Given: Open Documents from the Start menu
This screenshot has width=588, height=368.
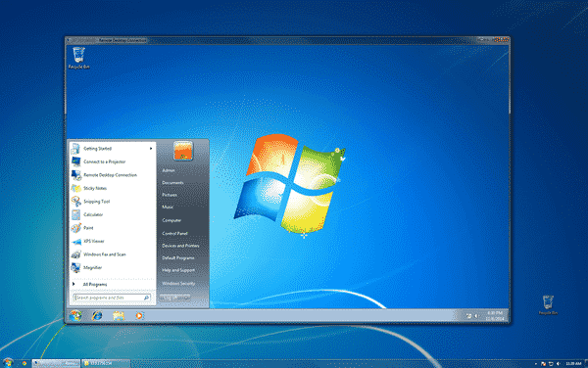Looking at the screenshot, I should 172,183.
